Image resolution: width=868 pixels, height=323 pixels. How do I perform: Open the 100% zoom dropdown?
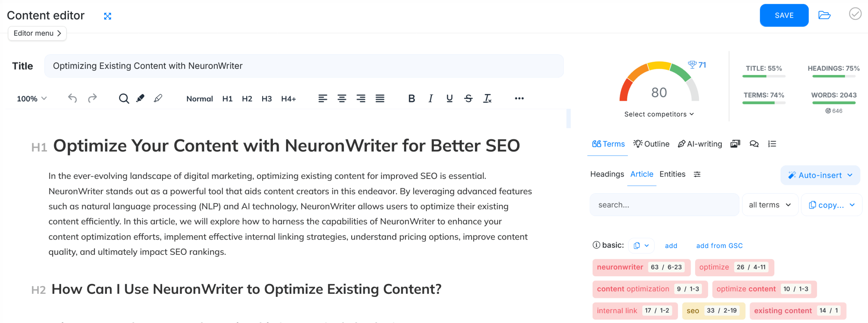(x=32, y=99)
